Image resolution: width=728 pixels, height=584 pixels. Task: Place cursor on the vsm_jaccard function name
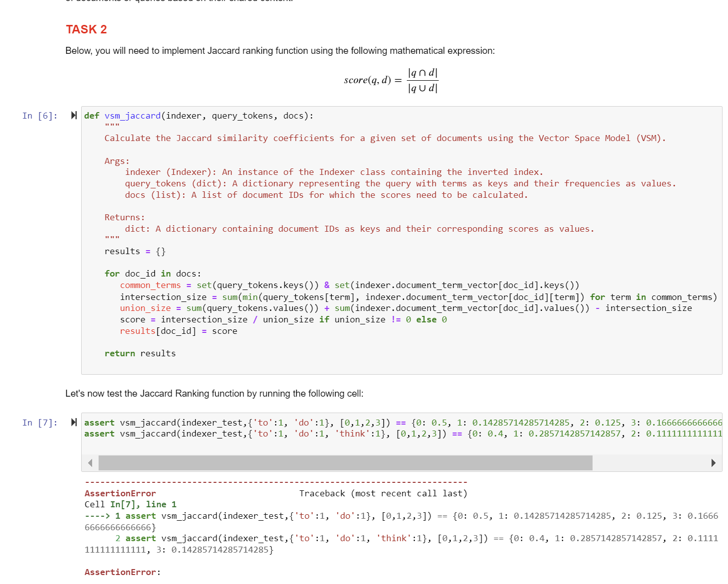click(x=132, y=115)
